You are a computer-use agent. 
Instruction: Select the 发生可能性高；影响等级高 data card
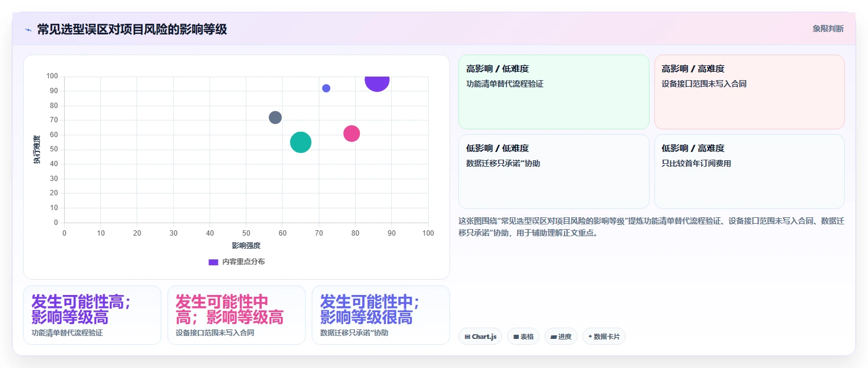pos(92,315)
